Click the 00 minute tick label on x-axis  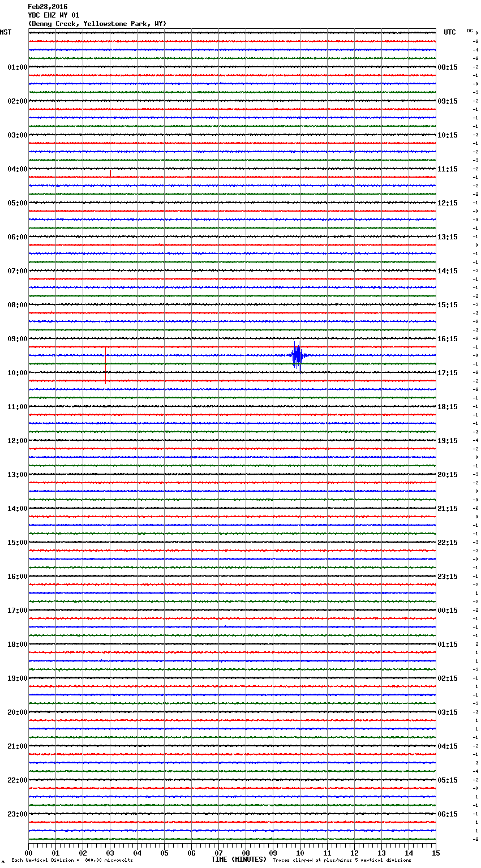[28, 853]
